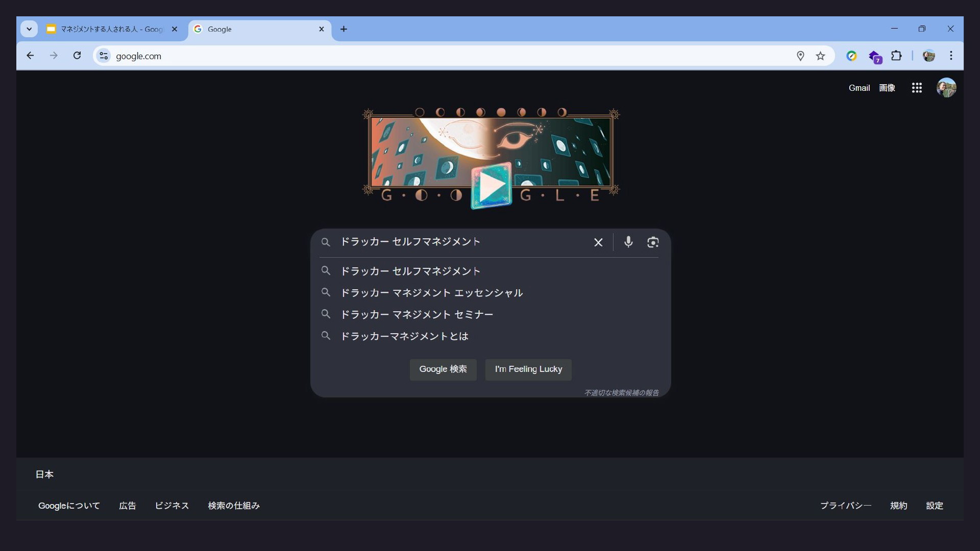980x551 pixels.
Task: Clear the search query with X
Action: click(598, 242)
